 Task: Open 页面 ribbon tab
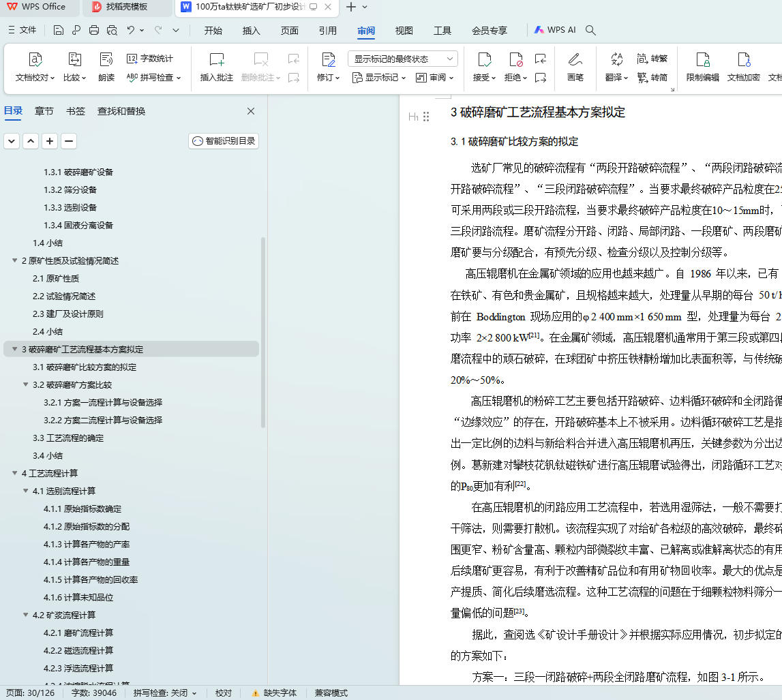(x=289, y=31)
